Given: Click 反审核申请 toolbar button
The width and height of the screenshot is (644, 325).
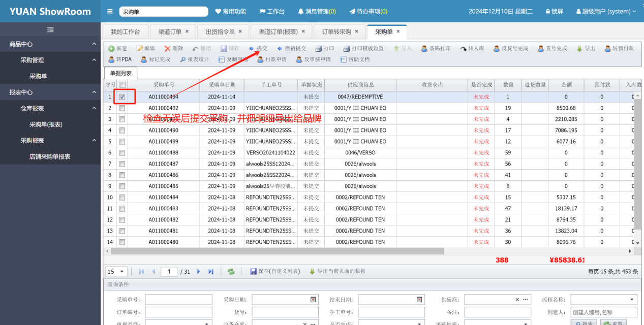Looking at the screenshot, I should [x=313, y=59].
